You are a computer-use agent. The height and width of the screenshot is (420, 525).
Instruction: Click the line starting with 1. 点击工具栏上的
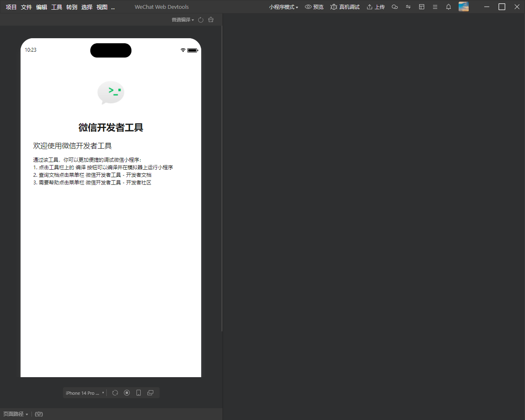(x=103, y=167)
